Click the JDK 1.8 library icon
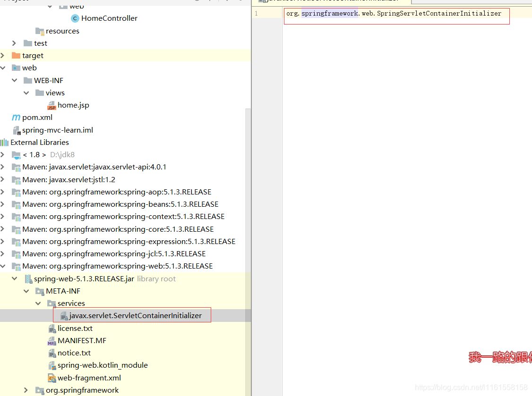The image size is (532, 396). coord(16,155)
